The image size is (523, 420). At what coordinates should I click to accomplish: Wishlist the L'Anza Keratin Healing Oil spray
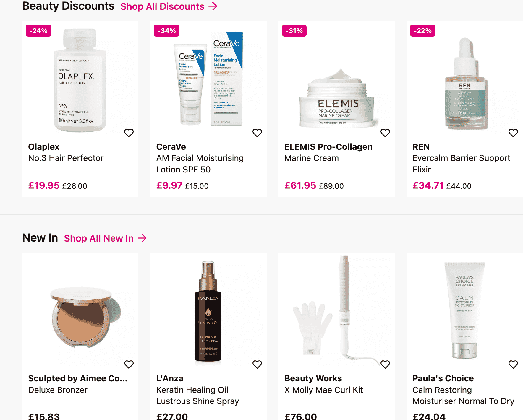(x=257, y=364)
